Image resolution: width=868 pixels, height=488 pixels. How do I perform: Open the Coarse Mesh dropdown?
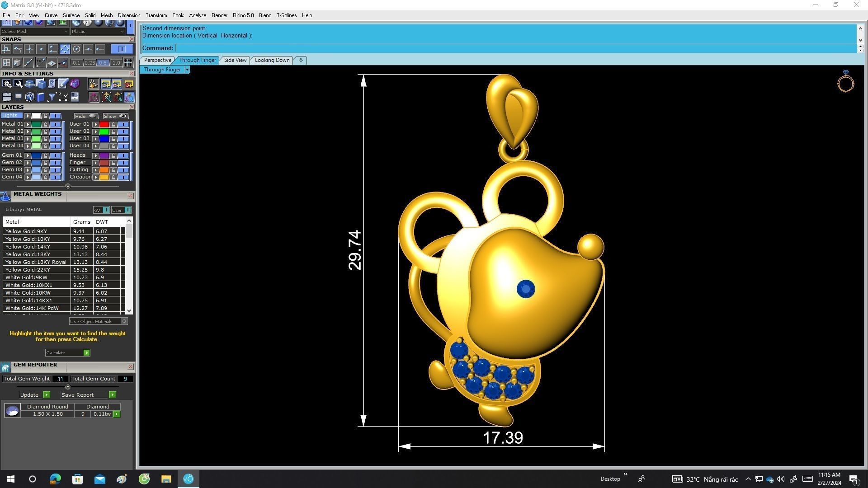[35, 32]
